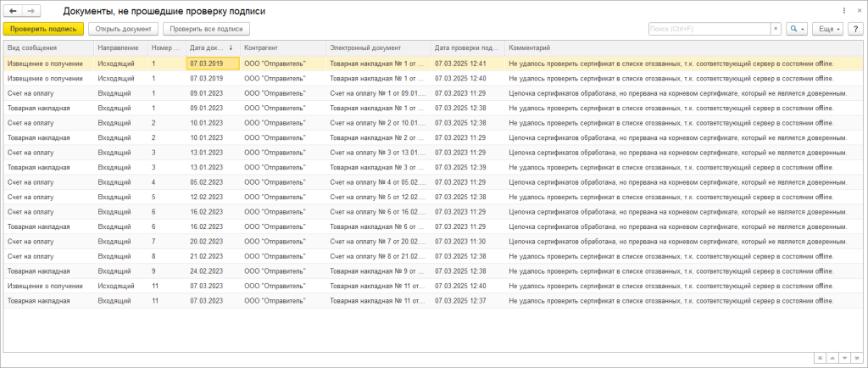Jump to the last row of list
This screenshot has width=868, height=368.
pos(856,358)
